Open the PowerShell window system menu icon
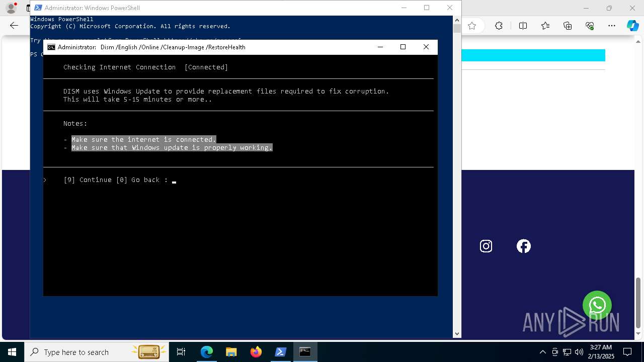Image resolution: width=644 pixels, height=362 pixels. pyautogui.click(x=38, y=8)
